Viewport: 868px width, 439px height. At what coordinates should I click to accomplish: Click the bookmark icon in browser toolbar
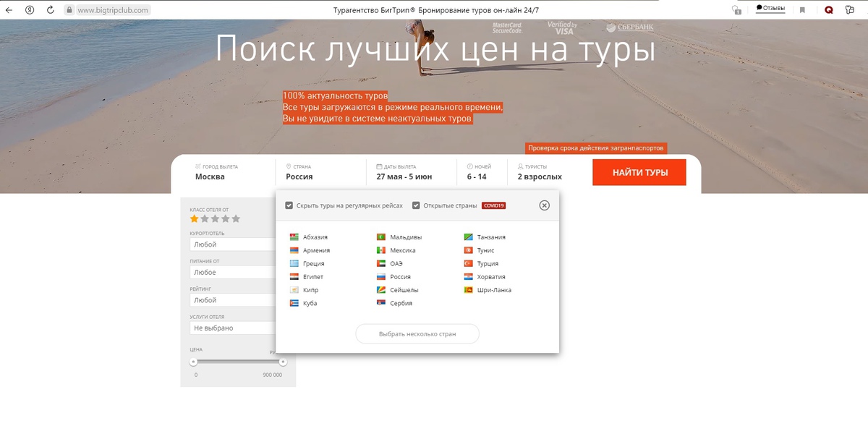pyautogui.click(x=802, y=10)
